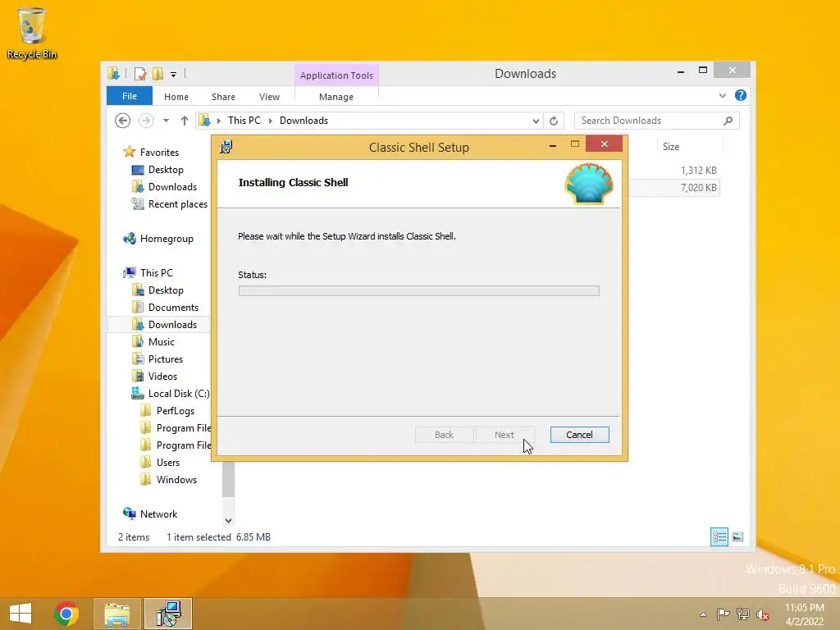Switch to the Home ribbon tab
Viewport: 840px width, 630px height.
(x=176, y=97)
